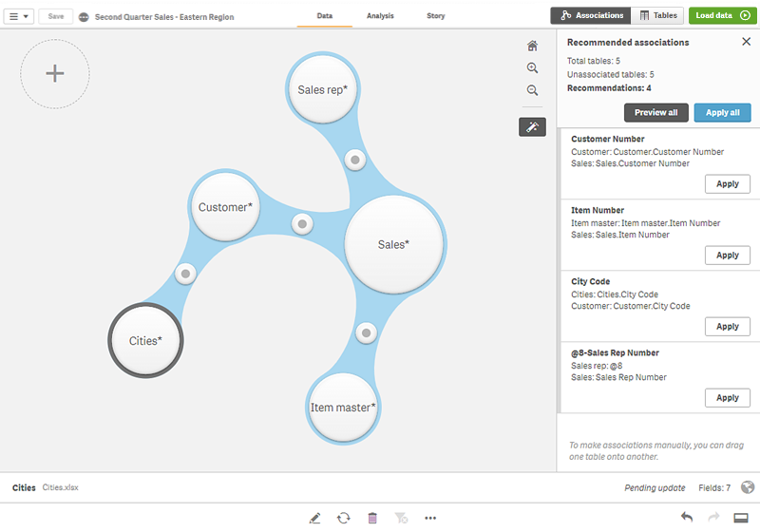
Task: Click the app icon beside the title
Action: pyautogui.click(x=84, y=17)
